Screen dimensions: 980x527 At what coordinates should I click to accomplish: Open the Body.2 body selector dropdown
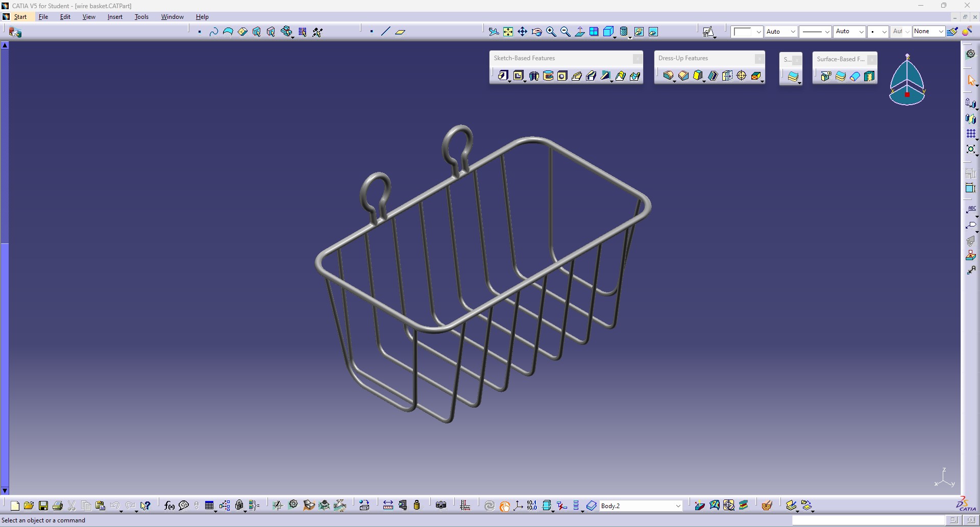tap(641, 506)
